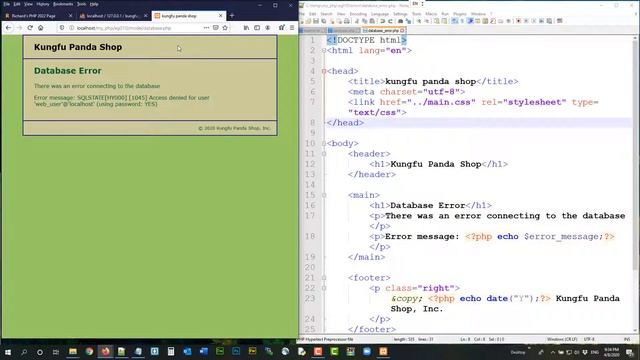Screen dimensions: 640x360
Task: Toggle the Firefox sidebar view
Action: click(x=257, y=28)
